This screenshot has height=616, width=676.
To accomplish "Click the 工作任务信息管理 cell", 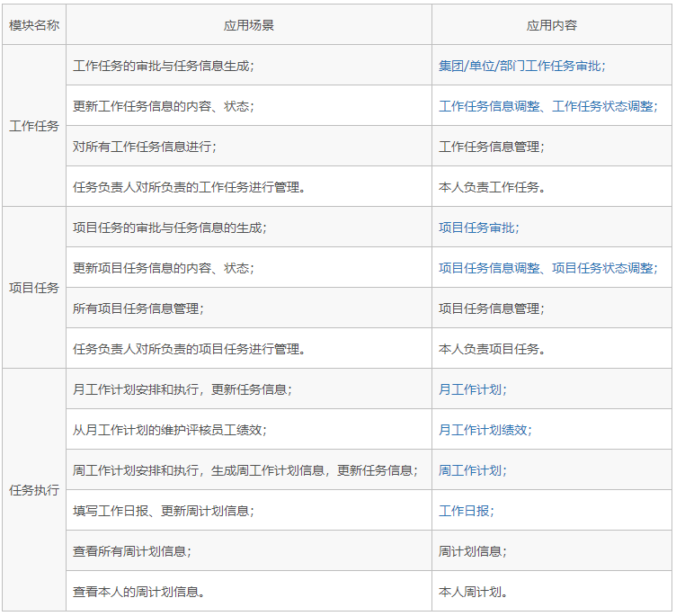I will pyautogui.click(x=552, y=147).
